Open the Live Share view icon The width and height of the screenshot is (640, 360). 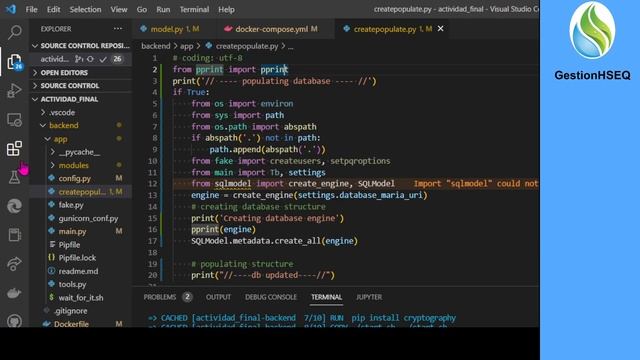[x=15, y=264]
